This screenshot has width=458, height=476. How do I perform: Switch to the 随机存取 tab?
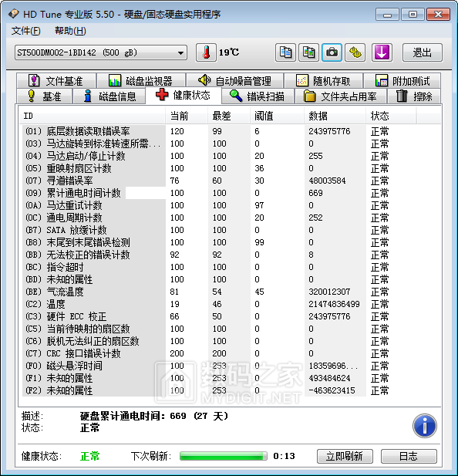click(323, 81)
